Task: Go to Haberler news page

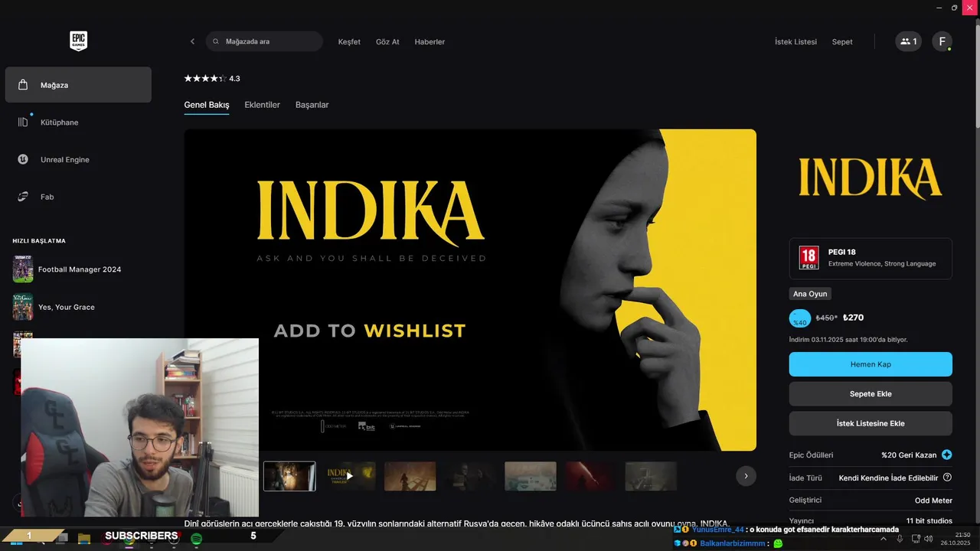Action: 430,42
